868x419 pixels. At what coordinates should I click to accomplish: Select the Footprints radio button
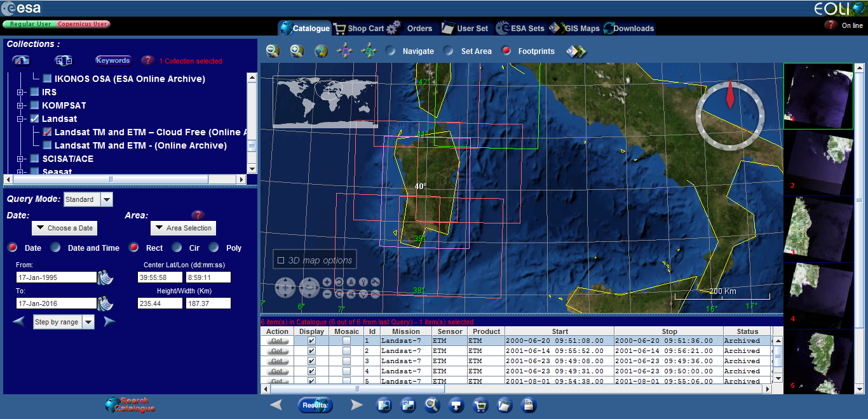point(506,51)
